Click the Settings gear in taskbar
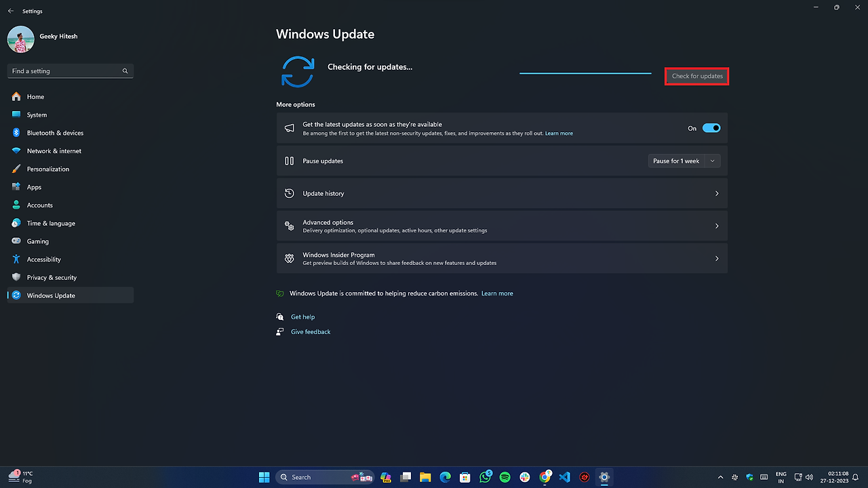 click(604, 477)
